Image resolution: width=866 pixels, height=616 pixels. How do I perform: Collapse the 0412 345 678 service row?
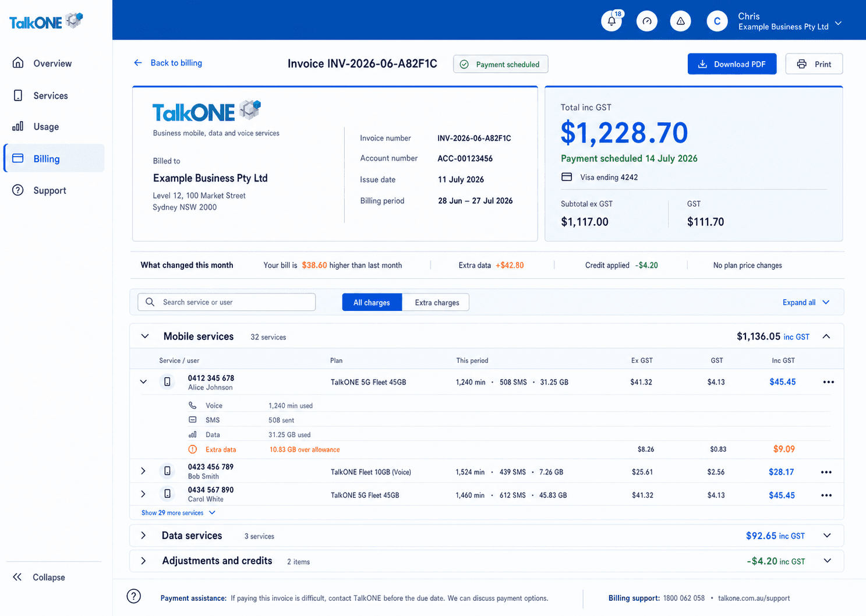143,382
